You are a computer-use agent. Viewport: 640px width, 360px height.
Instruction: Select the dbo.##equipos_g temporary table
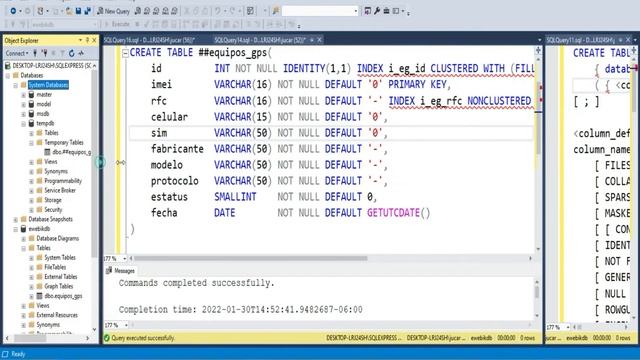tap(71, 152)
